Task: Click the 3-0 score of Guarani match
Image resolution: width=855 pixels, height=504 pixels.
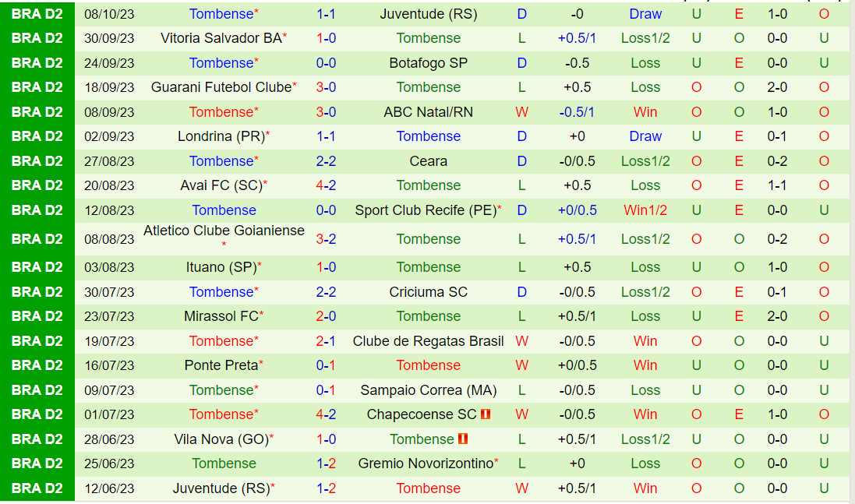Action: click(326, 87)
